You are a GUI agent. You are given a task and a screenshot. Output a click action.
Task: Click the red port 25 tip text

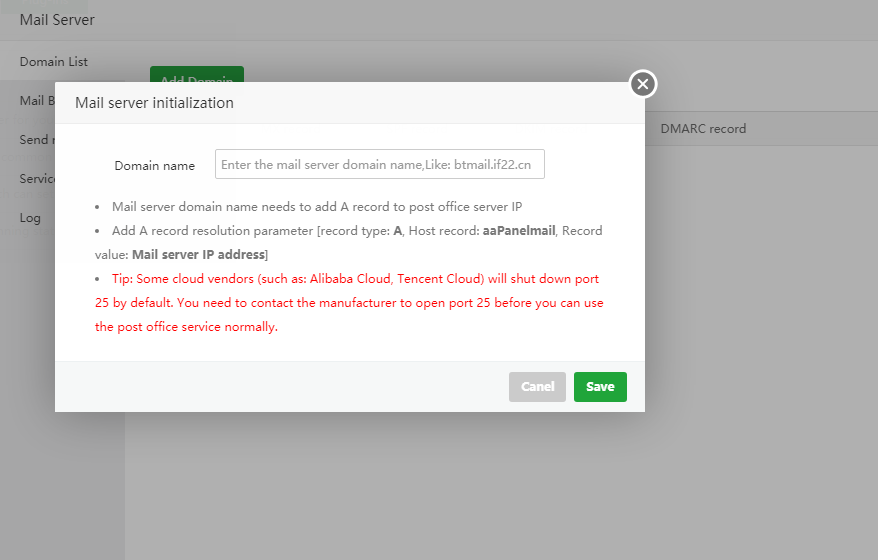350,303
